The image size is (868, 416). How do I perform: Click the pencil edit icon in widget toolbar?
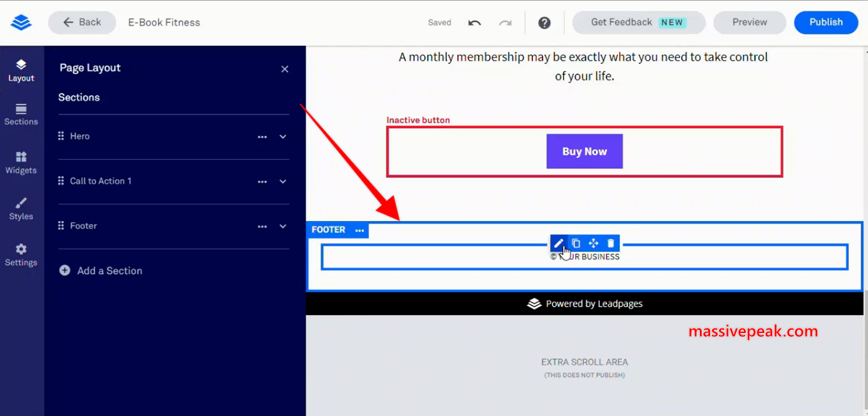[558, 243]
